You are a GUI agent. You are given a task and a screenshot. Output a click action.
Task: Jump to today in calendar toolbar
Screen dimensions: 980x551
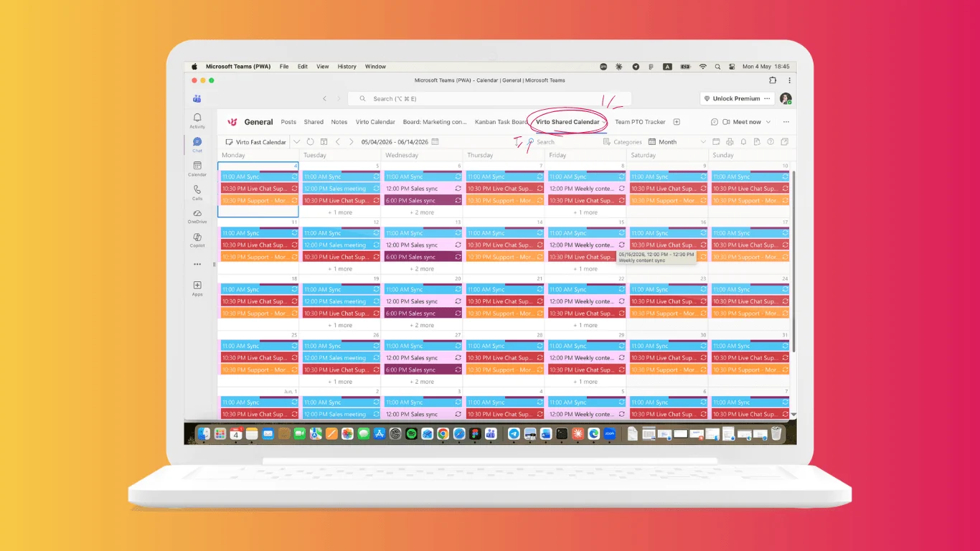point(324,142)
